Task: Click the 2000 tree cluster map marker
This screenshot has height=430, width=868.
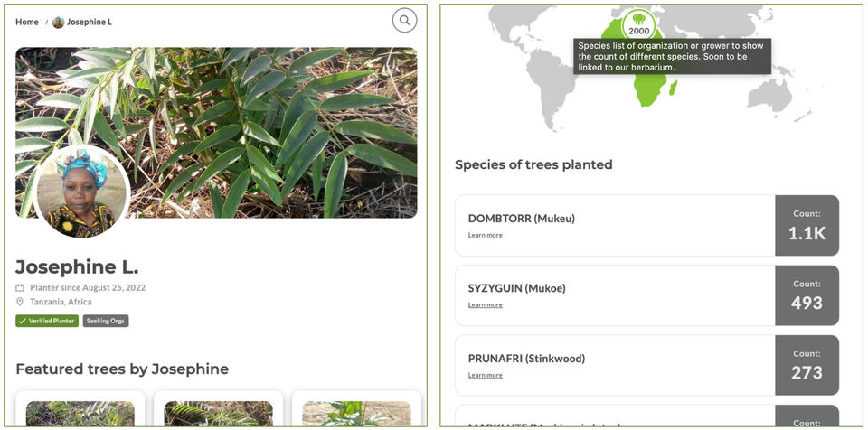Action: [638, 25]
